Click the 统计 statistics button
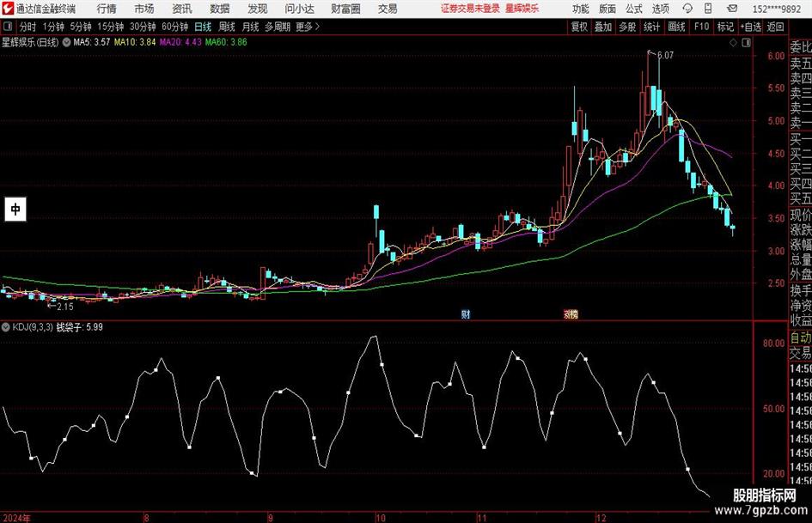 pos(651,27)
